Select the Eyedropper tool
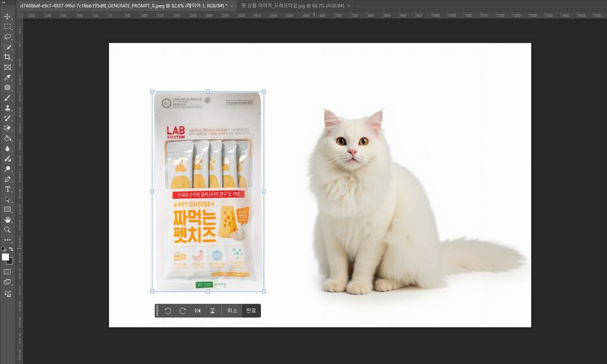The image size is (607, 364). pyautogui.click(x=7, y=78)
